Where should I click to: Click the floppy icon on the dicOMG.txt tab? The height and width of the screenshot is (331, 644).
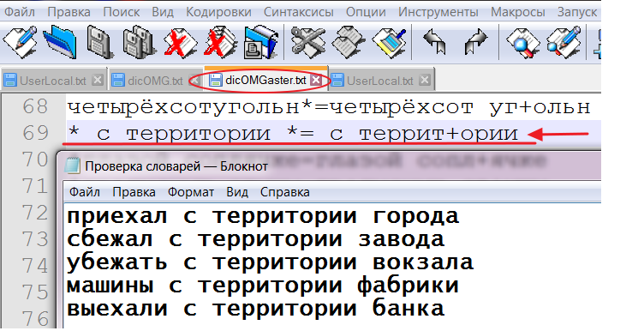coord(118,81)
